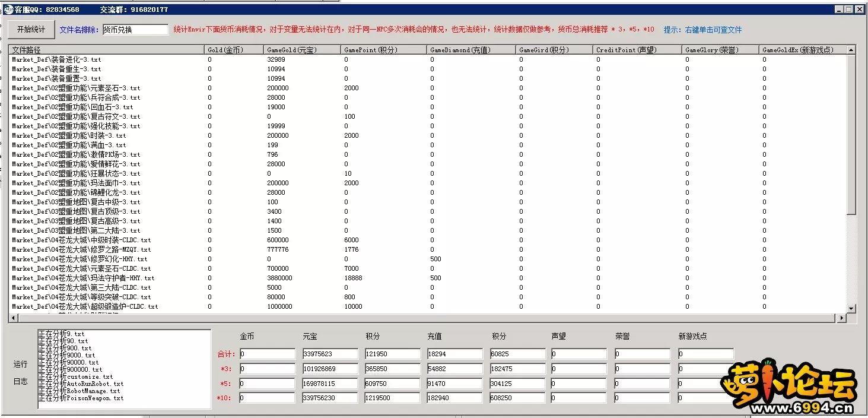Sort by the 文件路径 column header
Screen dimensions: 868x418
pyautogui.click(x=106, y=50)
